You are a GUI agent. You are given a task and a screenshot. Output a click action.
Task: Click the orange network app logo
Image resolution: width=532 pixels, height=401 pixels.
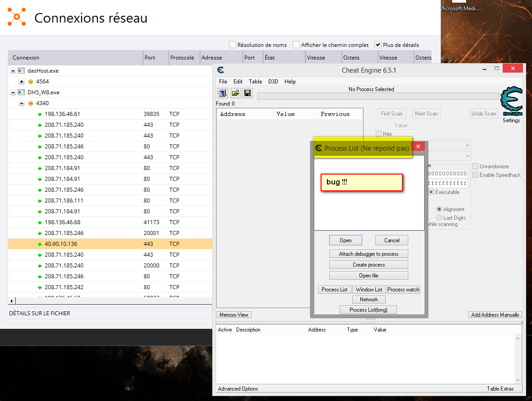pyautogui.click(x=17, y=17)
